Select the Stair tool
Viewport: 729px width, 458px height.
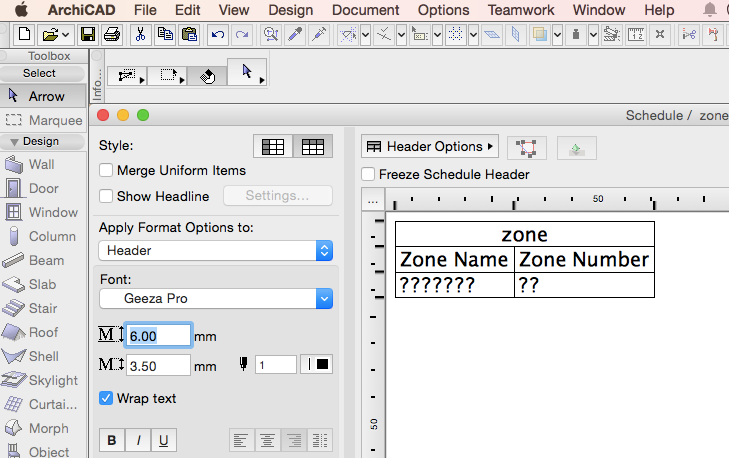(43, 308)
